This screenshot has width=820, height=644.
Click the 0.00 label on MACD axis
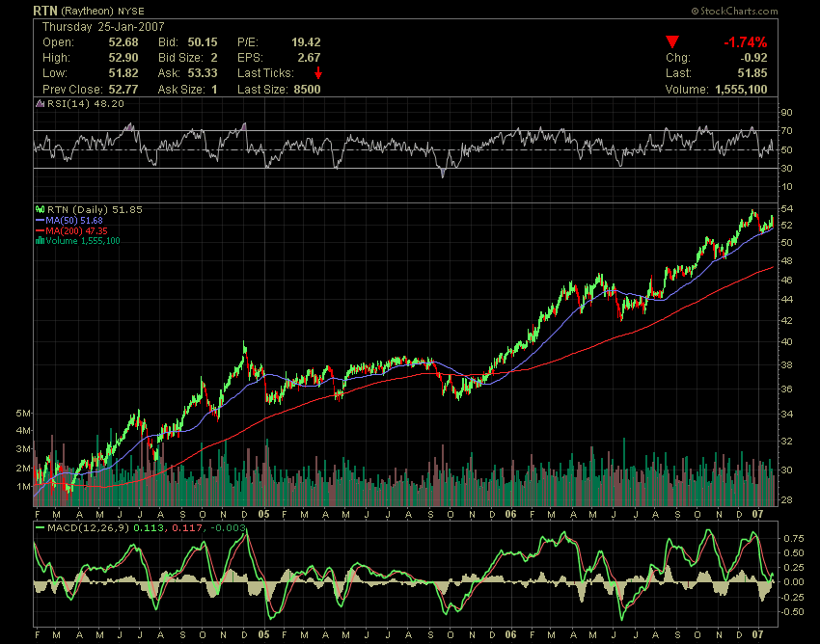794,581
